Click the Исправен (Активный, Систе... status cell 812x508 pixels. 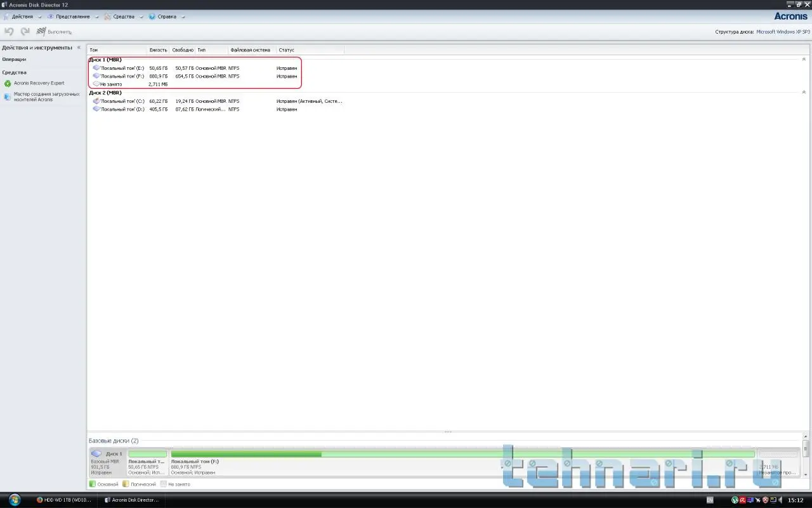(309, 101)
